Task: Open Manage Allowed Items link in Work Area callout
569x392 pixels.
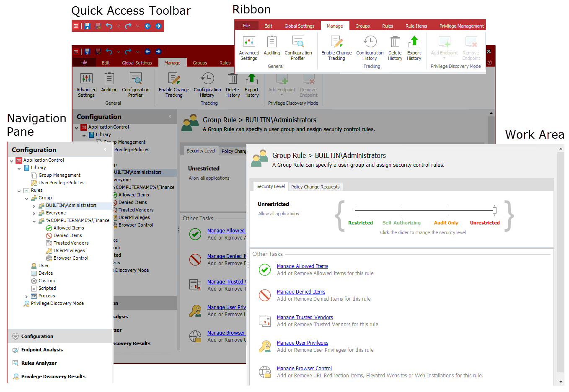Action: pyautogui.click(x=303, y=266)
